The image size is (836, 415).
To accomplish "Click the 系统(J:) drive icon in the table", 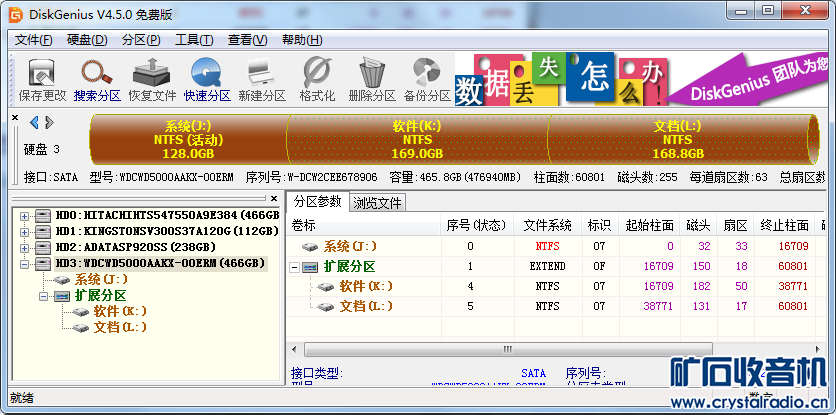I will [x=310, y=247].
